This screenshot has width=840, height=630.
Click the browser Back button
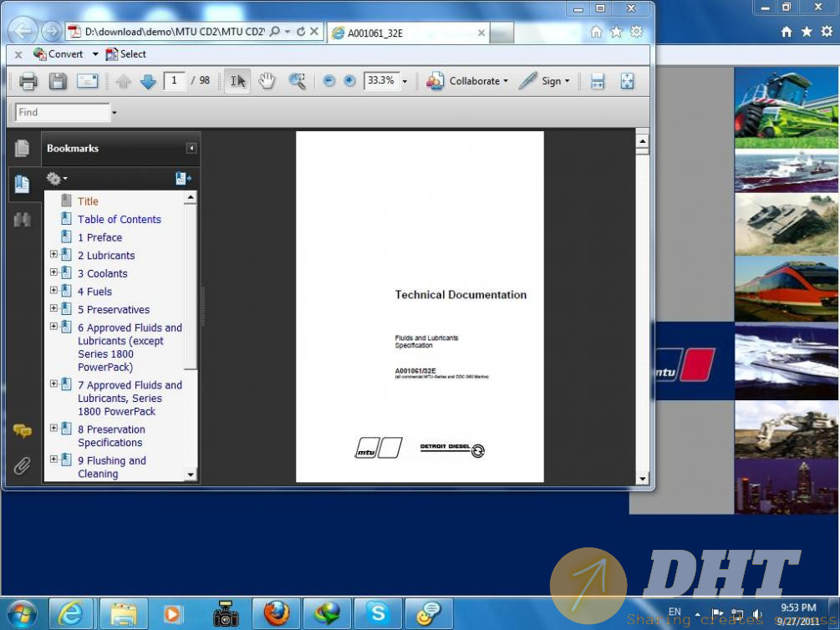click(23, 32)
